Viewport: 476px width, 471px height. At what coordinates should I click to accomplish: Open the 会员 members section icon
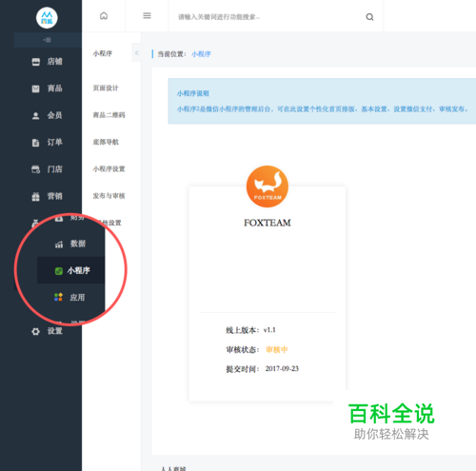[x=36, y=116]
